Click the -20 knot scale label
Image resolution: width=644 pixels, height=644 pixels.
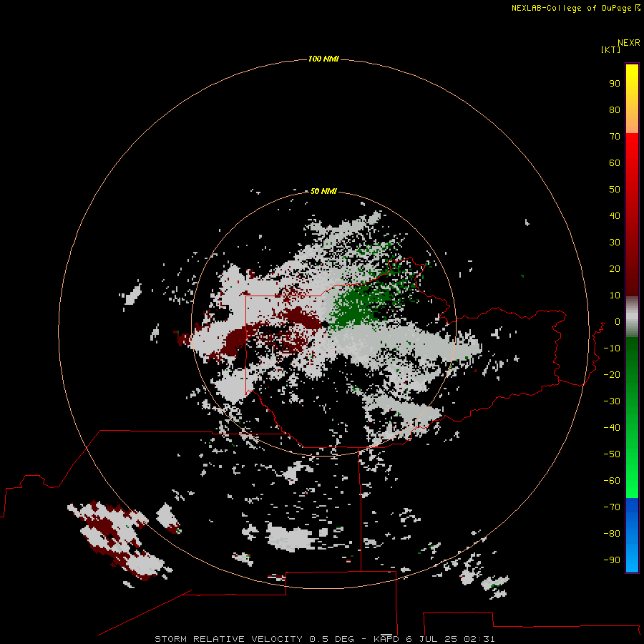(x=612, y=374)
